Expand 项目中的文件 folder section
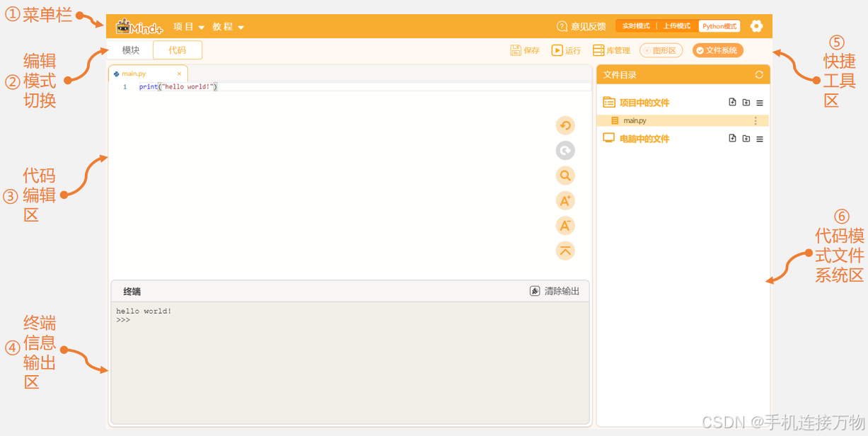 click(636, 103)
